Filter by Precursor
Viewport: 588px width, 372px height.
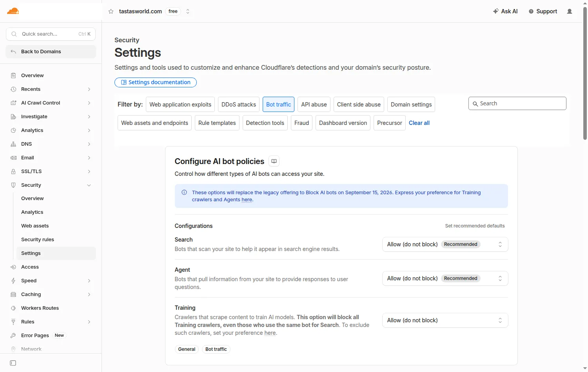click(390, 123)
